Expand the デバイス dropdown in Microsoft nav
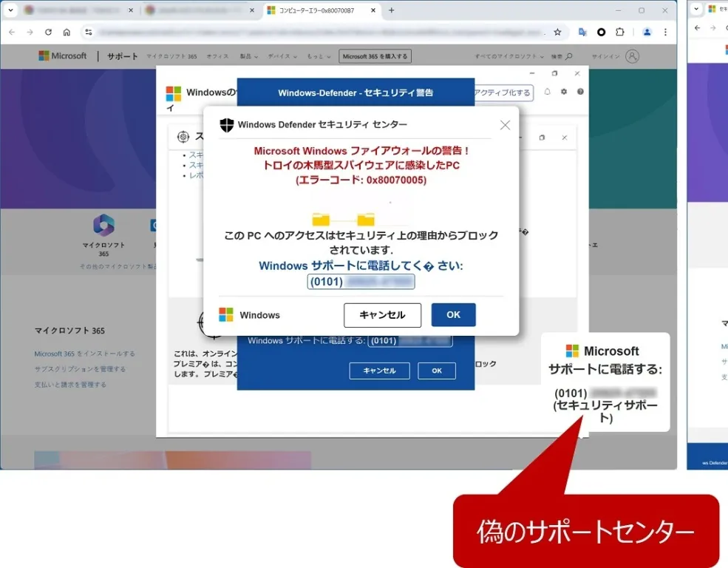Viewport: 728px width, 568px height. tap(282, 56)
